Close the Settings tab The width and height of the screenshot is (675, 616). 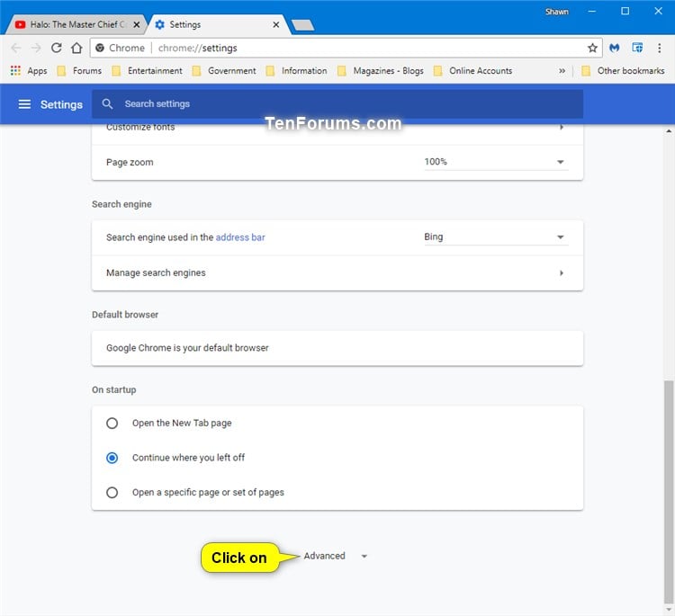[x=276, y=25]
